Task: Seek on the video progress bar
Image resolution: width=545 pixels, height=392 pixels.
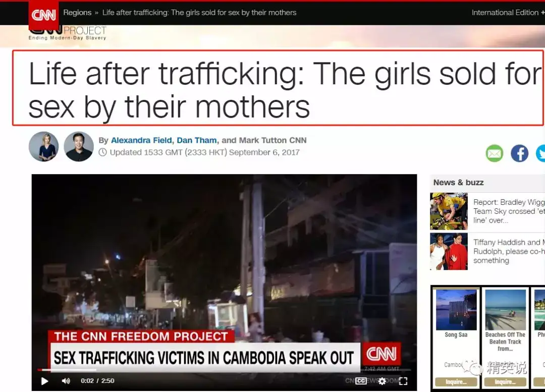Action: [x=224, y=369]
